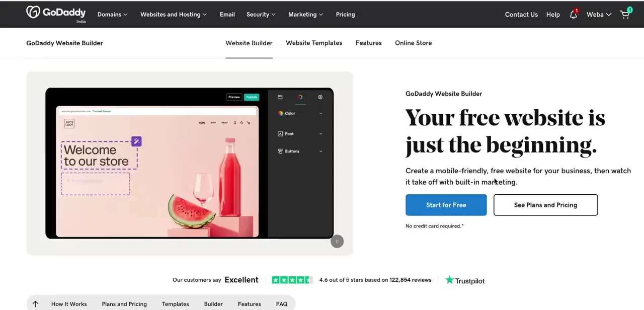This screenshot has height=310, width=644.
Task: Open the Email menu item
Action: pos(227,15)
